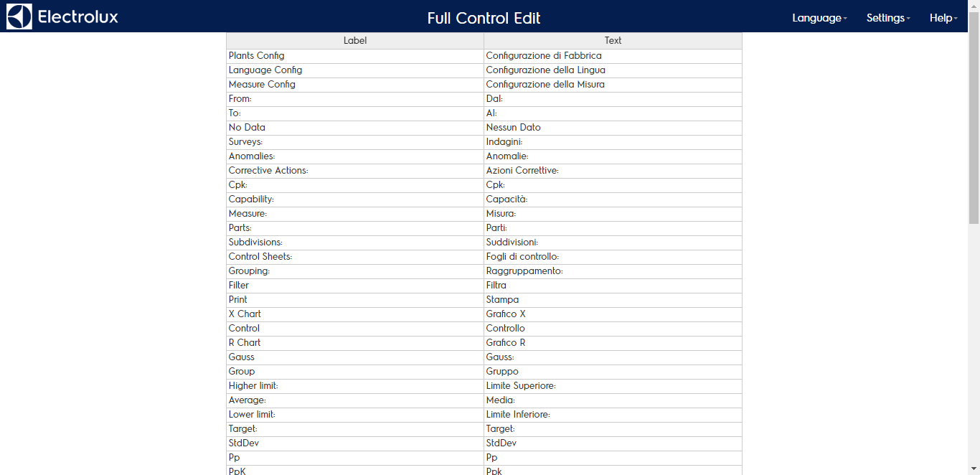Select the Measure Config label cell
Screen dimensions: 980x475
[x=355, y=85]
